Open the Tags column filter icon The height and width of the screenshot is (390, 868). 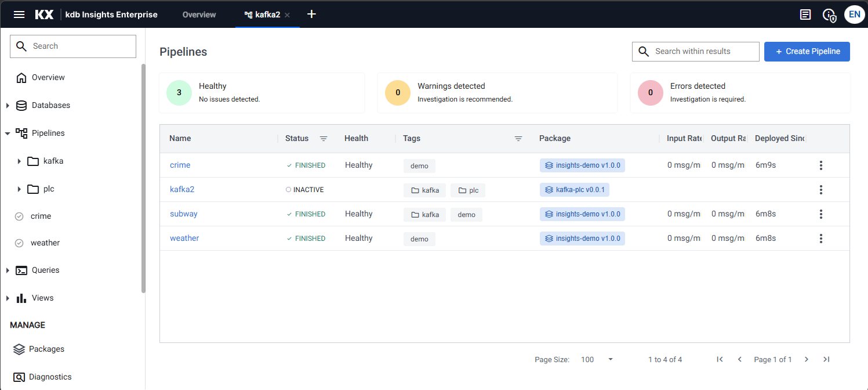pos(518,139)
